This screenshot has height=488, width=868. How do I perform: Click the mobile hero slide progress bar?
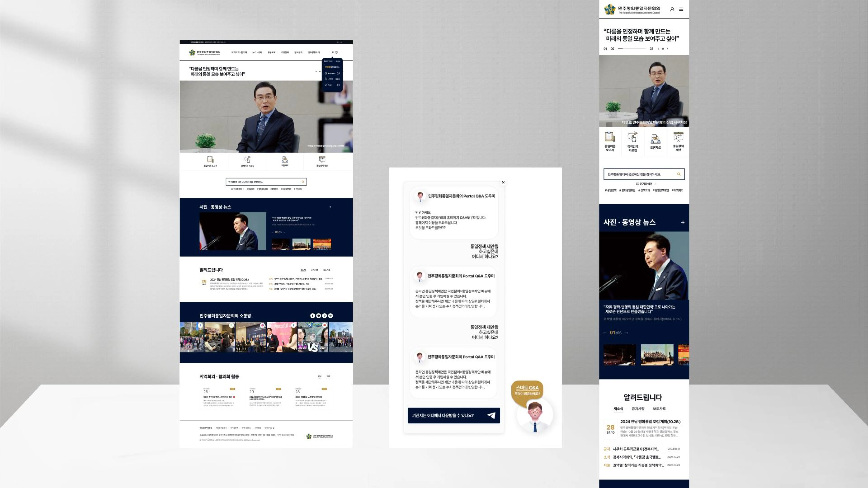(632, 49)
